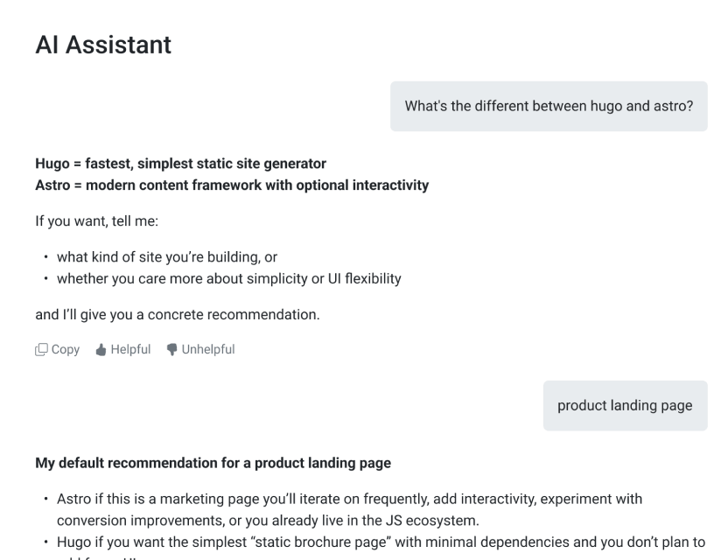Click the "simplicity or UI flexibility" bullet
This screenshot has width=728, height=560.
click(228, 279)
